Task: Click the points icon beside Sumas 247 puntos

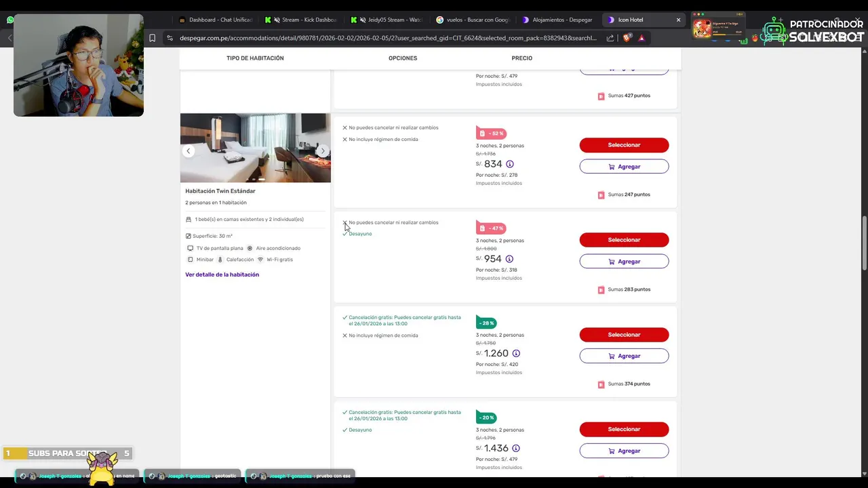Action: (601, 195)
